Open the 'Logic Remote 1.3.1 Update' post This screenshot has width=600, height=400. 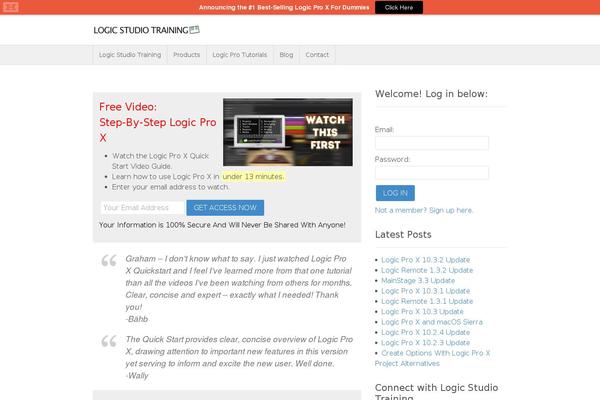[427, 301]
